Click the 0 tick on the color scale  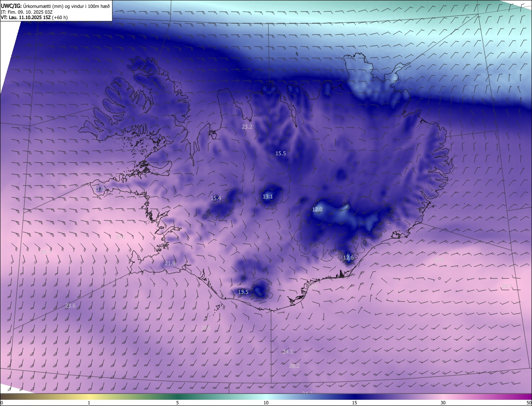2,403
